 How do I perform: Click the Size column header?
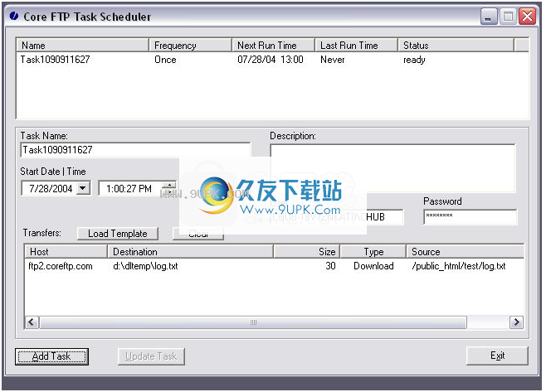306,251
